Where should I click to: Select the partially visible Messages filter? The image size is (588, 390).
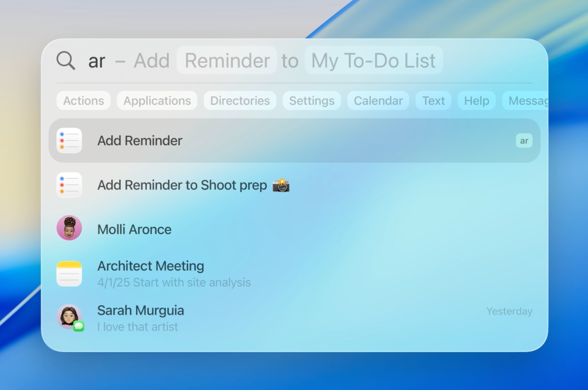click(x=525, y=101)
